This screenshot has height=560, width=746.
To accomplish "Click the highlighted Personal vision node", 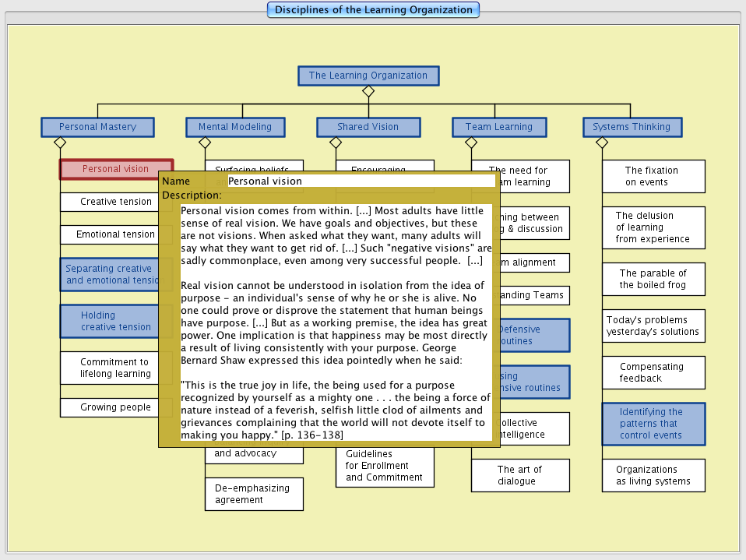I will point(115,169).
